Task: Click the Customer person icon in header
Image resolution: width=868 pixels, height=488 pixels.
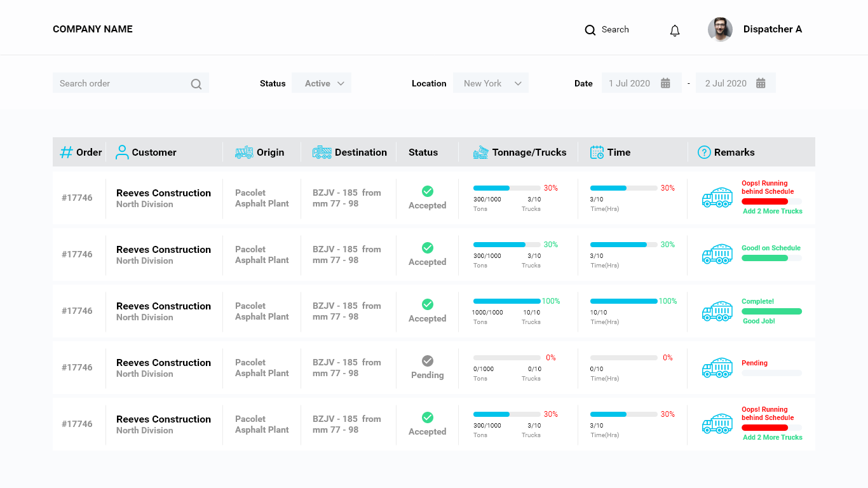Action: [x=122, y=152]
